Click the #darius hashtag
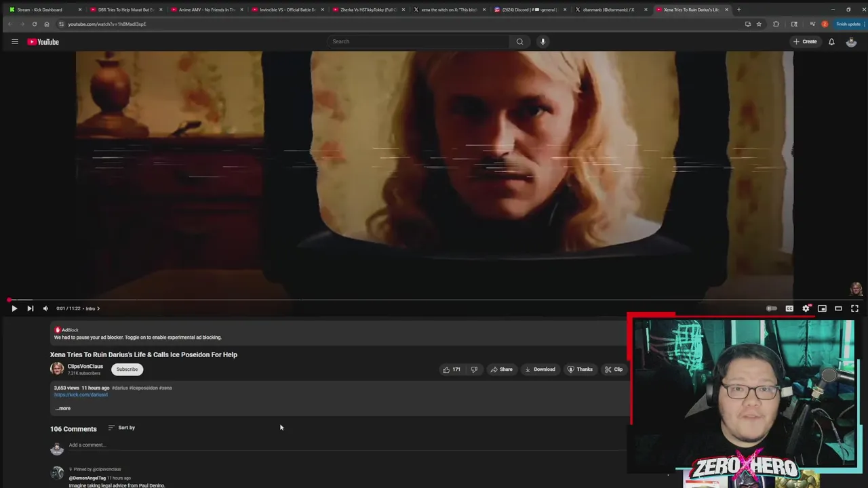 coord(120,388)
